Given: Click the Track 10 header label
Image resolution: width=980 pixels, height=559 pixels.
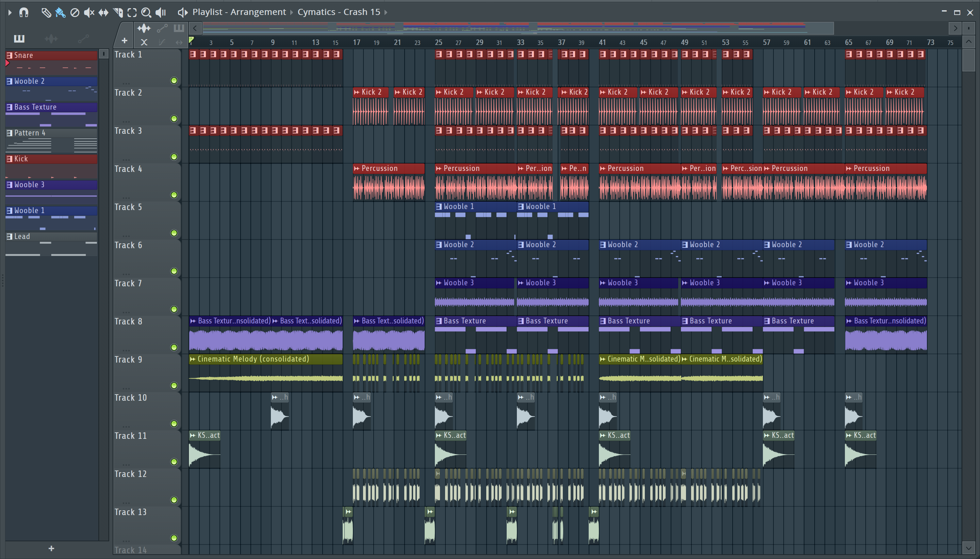Looking at the screenshot, I should (x=130, y=398).
